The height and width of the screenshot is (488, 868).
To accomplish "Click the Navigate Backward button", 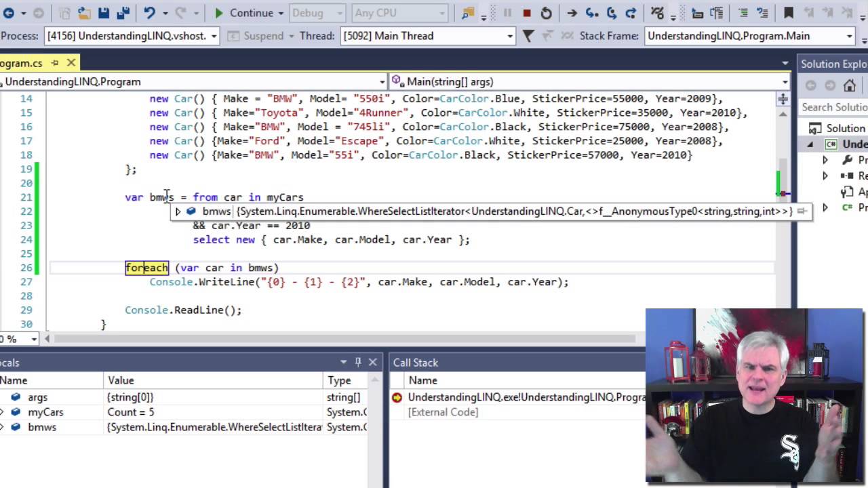I will tap(9, 13).
